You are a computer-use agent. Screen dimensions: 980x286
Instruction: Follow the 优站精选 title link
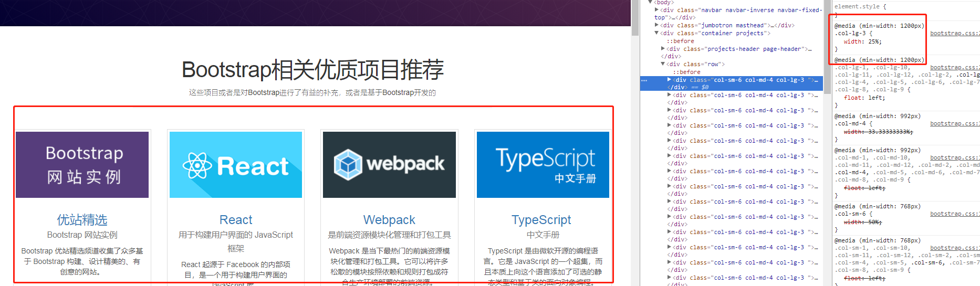pyautogui.click(x=82, y=220)
